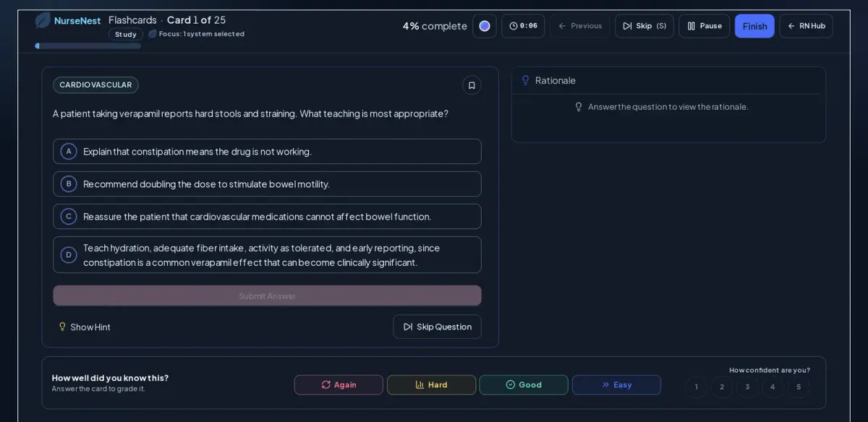Image resolution: width=868 pixels, height=422 pixels.
Task: Pause the study session
Action: point(704,26)
